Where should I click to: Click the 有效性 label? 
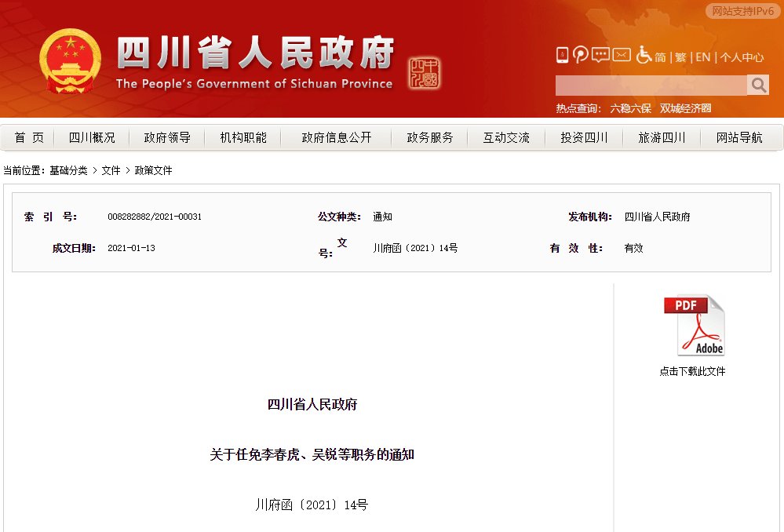(x=576, y=248)
